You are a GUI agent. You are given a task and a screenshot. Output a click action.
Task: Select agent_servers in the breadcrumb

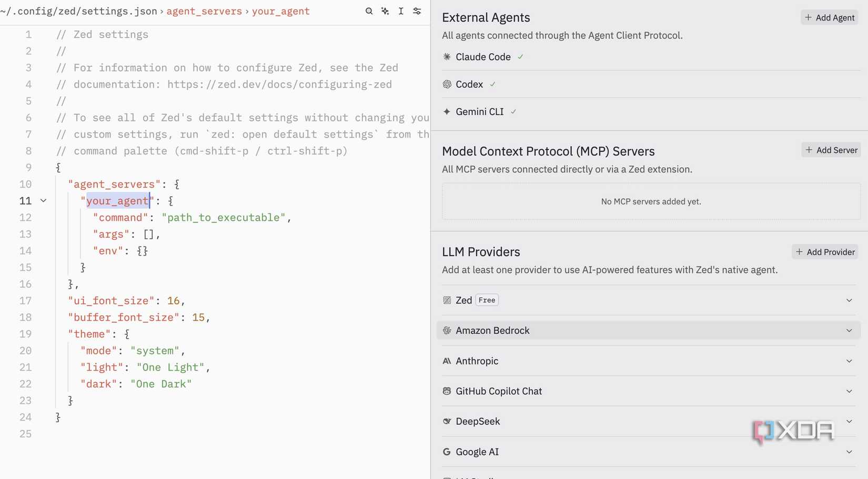[x=204, y=11]
